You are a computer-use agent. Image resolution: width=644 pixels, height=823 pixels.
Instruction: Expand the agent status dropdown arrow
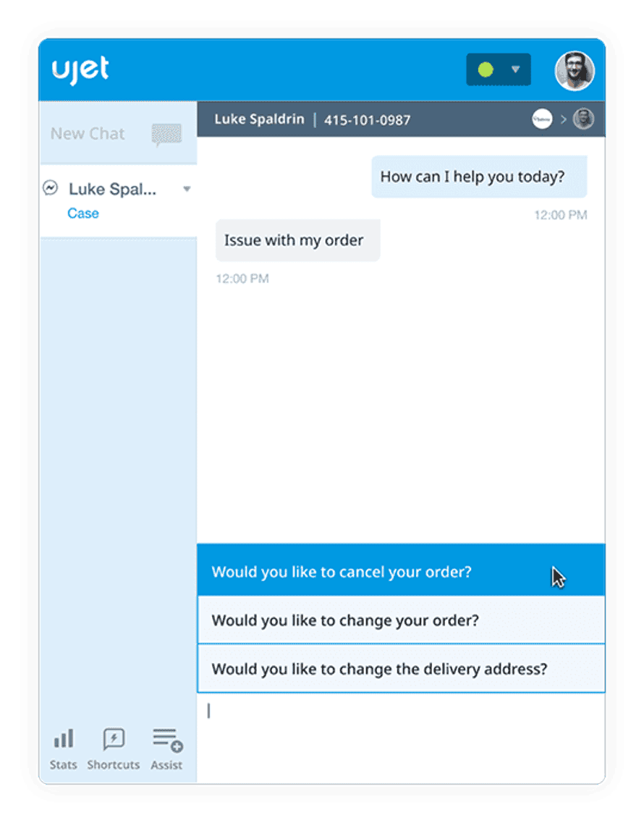coord(515,69)
